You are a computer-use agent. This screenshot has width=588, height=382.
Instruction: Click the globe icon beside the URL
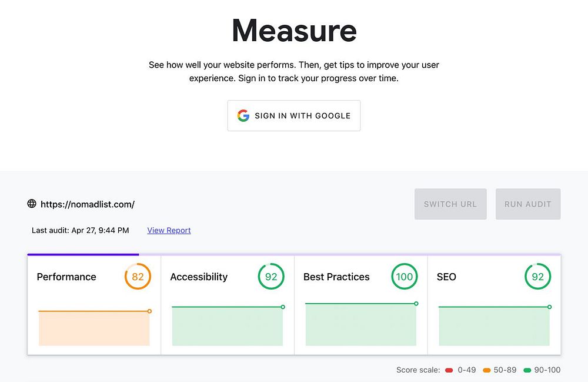pyautogui.click(x=32, y=204)
